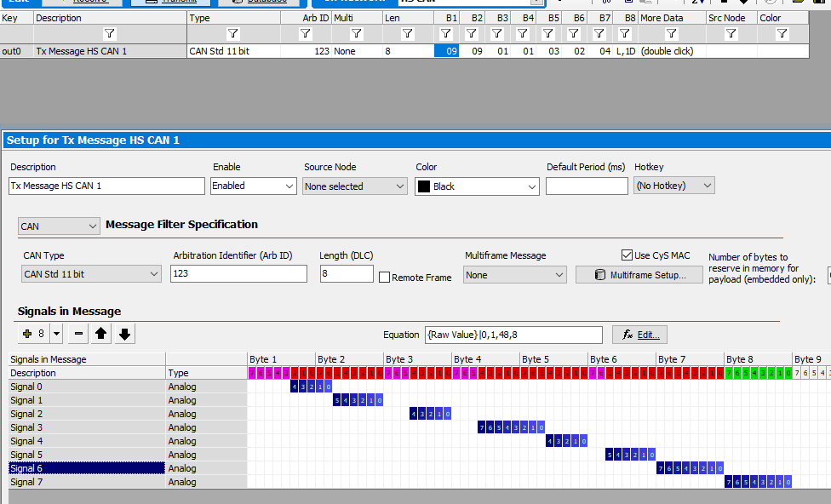
Task: Open the Src Node column filter
Action: click(731, 34)
